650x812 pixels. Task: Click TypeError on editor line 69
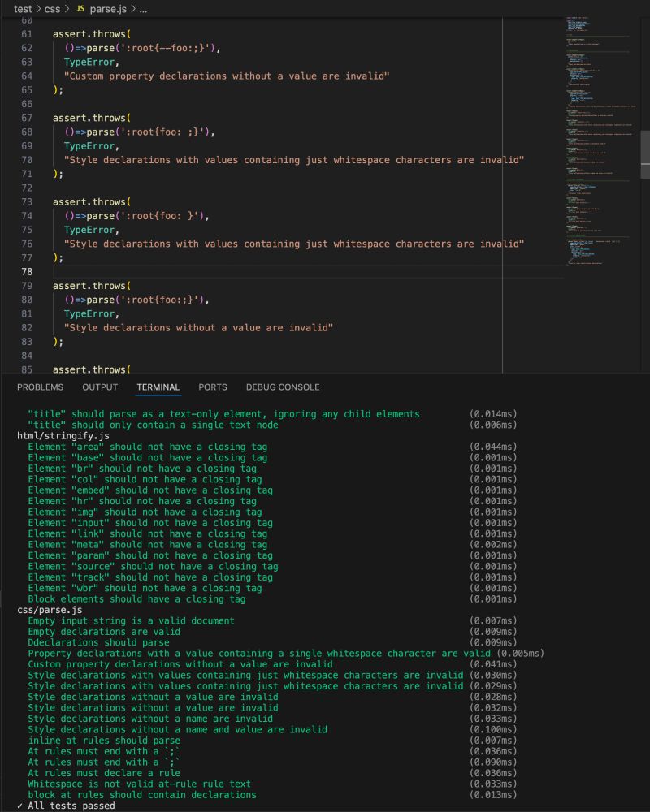point(89,146)
